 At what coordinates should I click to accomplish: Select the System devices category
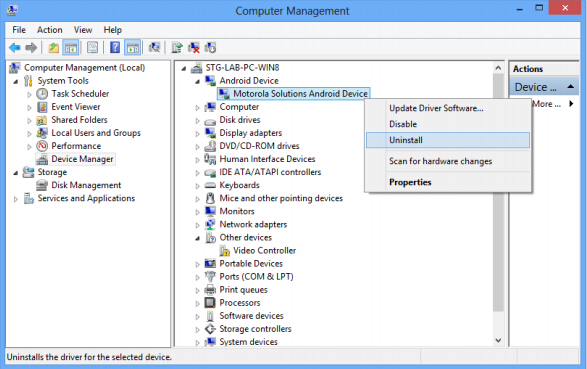248,342
